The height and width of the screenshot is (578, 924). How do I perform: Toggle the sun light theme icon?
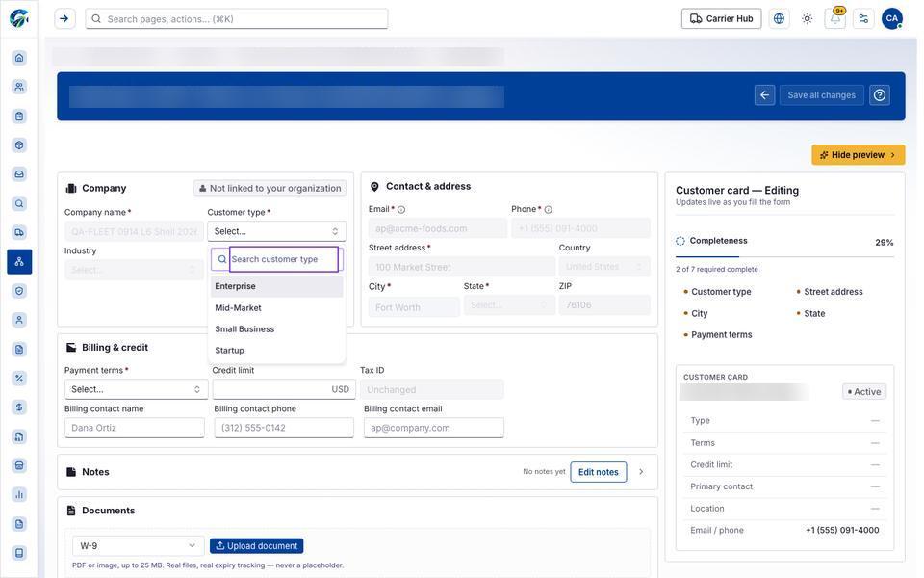(x=808, y=19)
